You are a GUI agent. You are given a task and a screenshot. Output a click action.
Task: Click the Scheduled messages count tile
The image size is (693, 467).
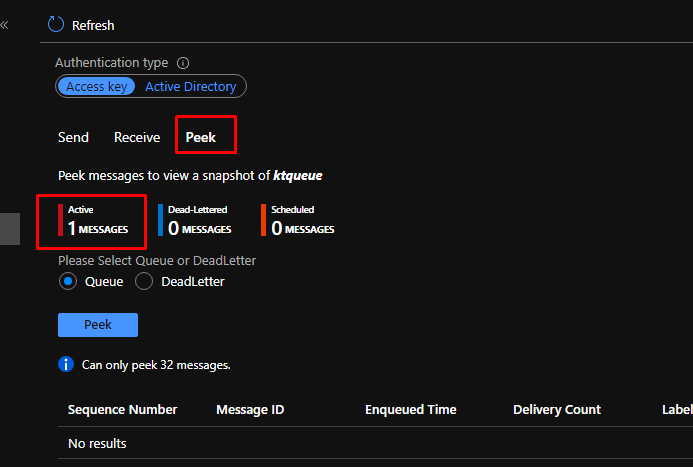click(x=302, y=221)
